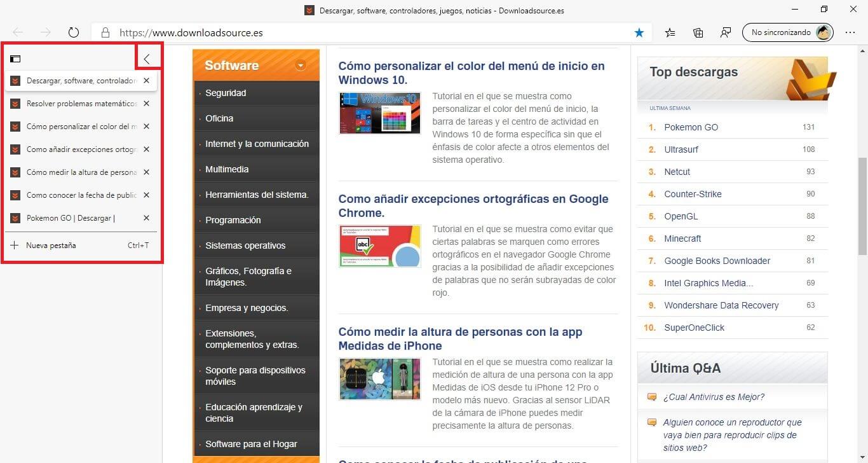Click the browser Back arrow

coord(18,32)
